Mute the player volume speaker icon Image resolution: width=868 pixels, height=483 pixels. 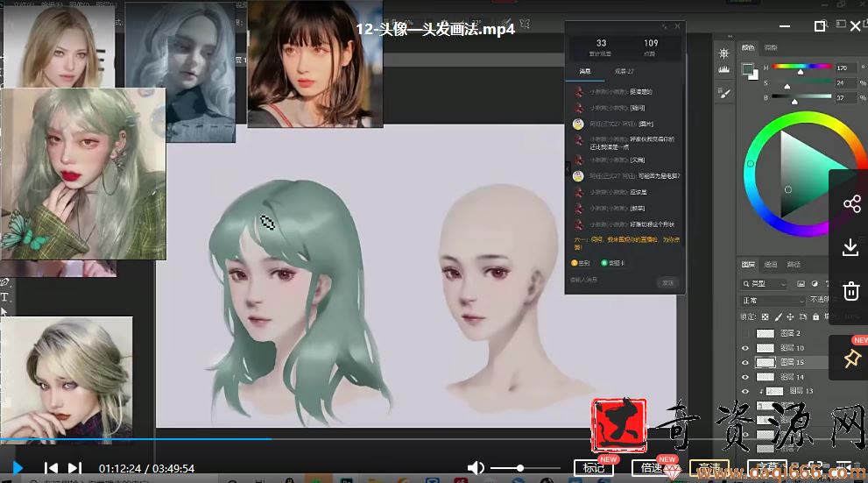pyautogui.click(x=476, y=468)
